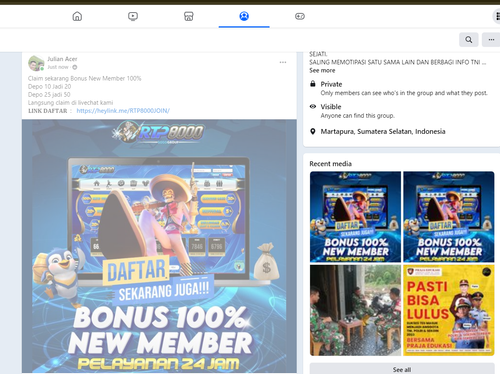This screenshot has width=500, height=374.
Task: Click the post audience icon by timestamp
Action: 75,67
